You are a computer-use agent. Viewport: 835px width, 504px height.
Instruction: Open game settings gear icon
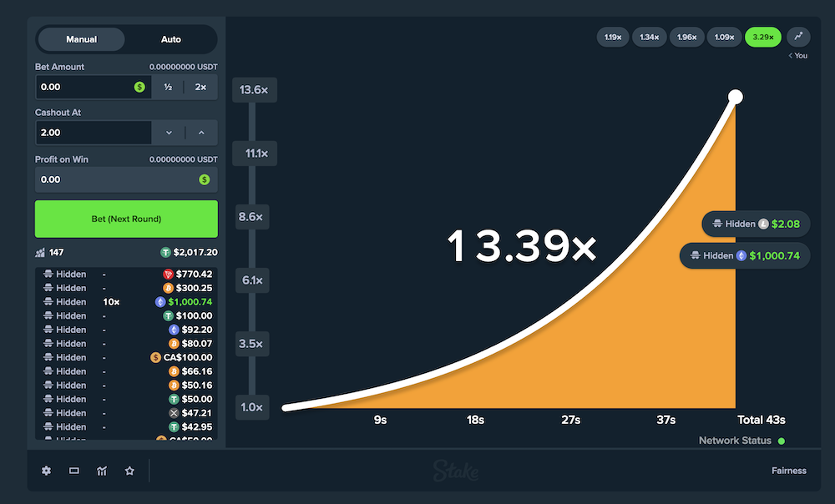[x=46, y=471]
